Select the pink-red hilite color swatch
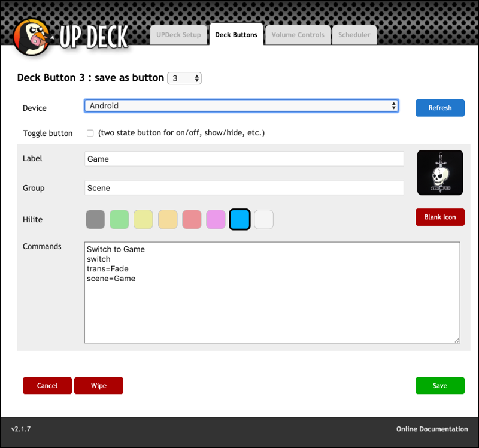479x448 pixels. 192,219
